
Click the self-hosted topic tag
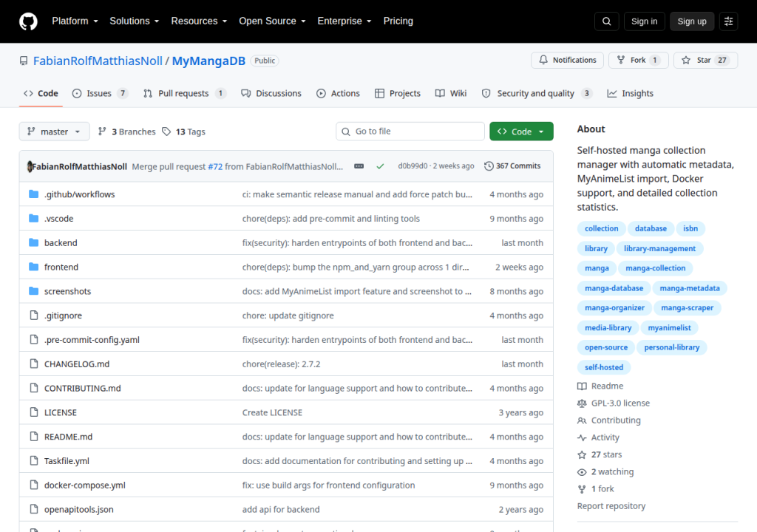pos(604,367)
